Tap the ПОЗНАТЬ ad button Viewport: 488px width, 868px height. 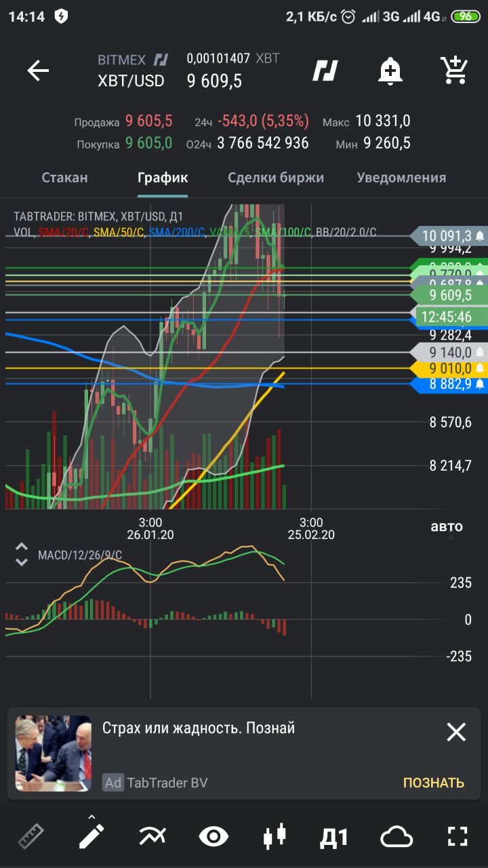coord(434,783)
